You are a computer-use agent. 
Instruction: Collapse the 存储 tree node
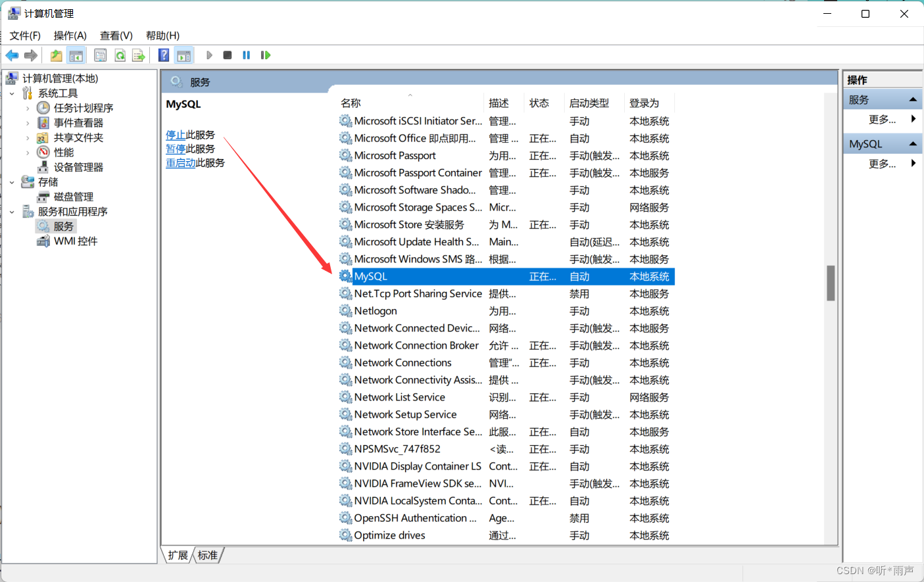pyautogui.click(x=12, y=182)
